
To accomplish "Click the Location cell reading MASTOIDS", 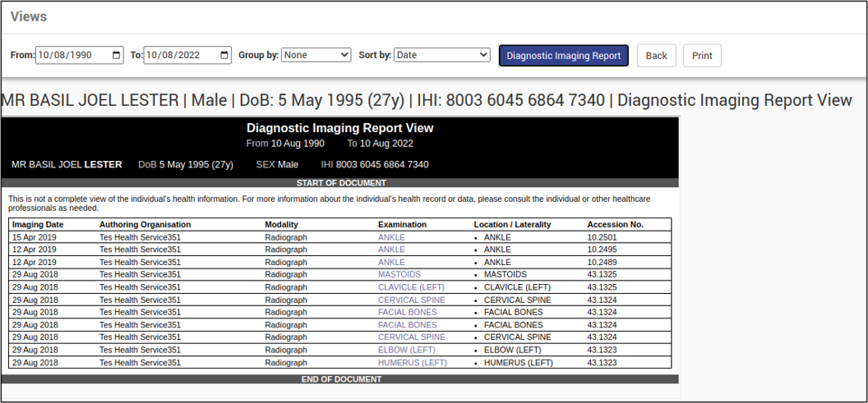I will [505, 274].
